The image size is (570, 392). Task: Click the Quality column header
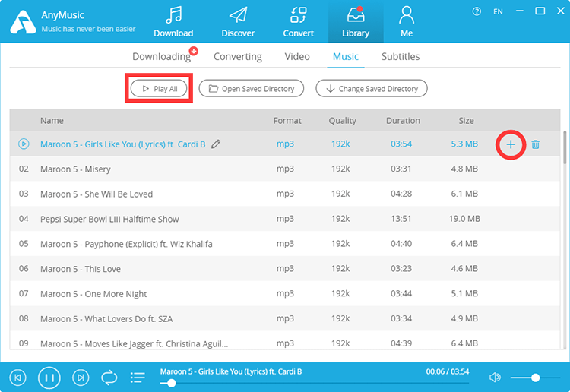click(343, 121)
